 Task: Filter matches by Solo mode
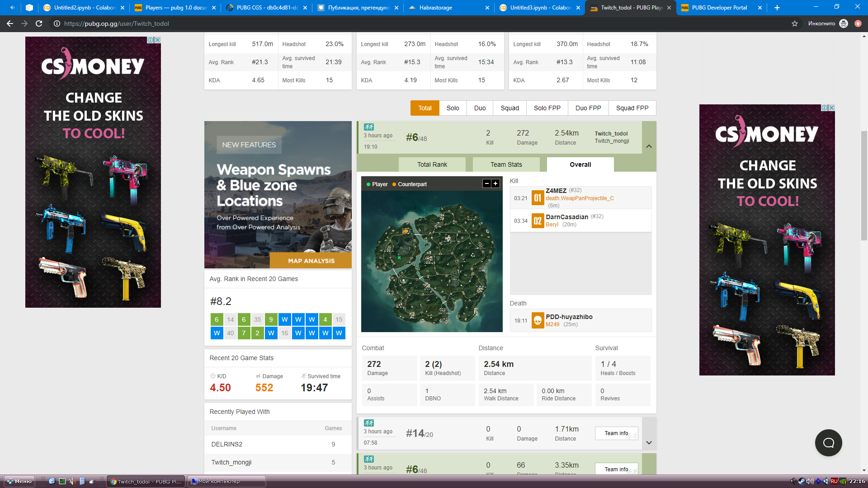(x=453, y=108)
